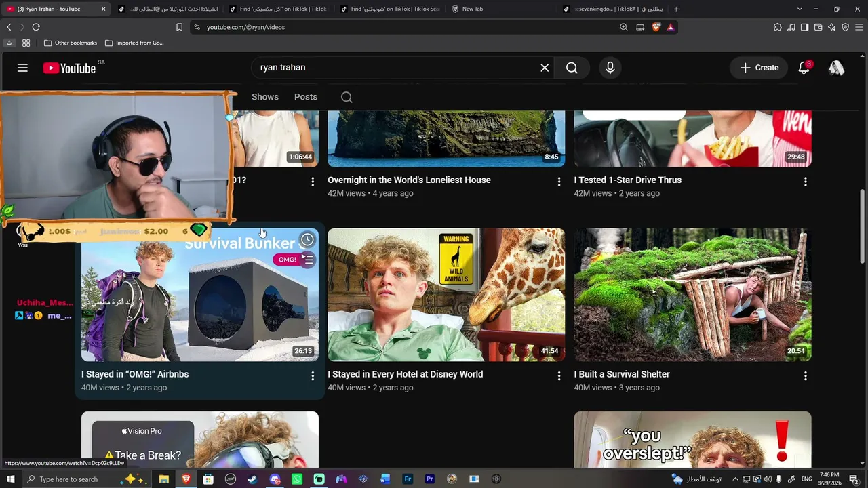Open the Windows Start menu

pyautogui.click(x=10, y=479)
